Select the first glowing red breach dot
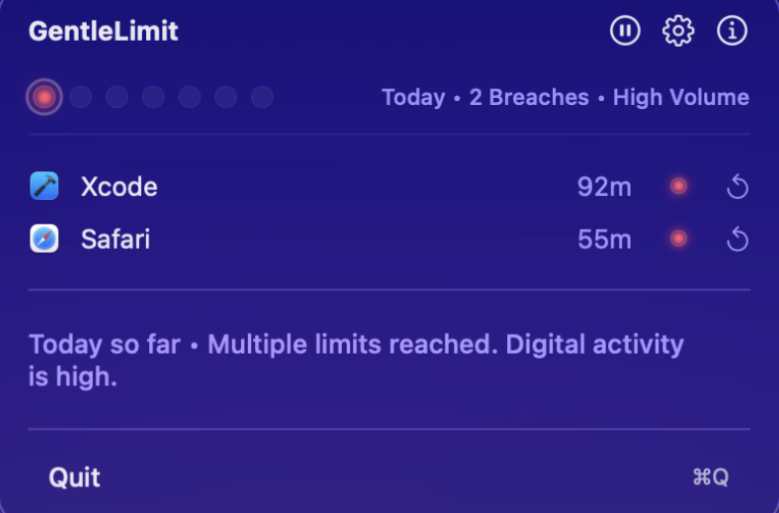Viewport: 779px width, 513px height. point(45,97)
